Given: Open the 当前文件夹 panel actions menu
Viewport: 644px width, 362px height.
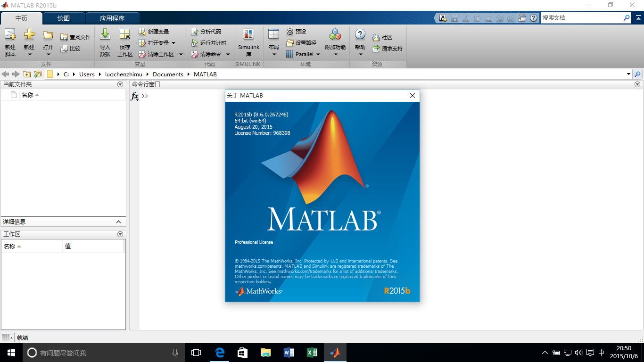Looking at the screenshot, I should [x=120, y=84].
